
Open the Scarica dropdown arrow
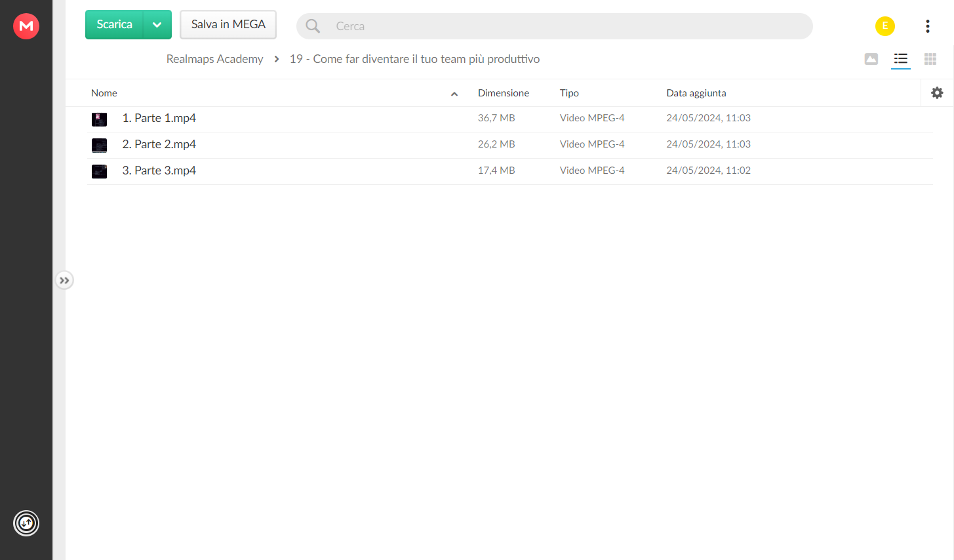(157, 25)
